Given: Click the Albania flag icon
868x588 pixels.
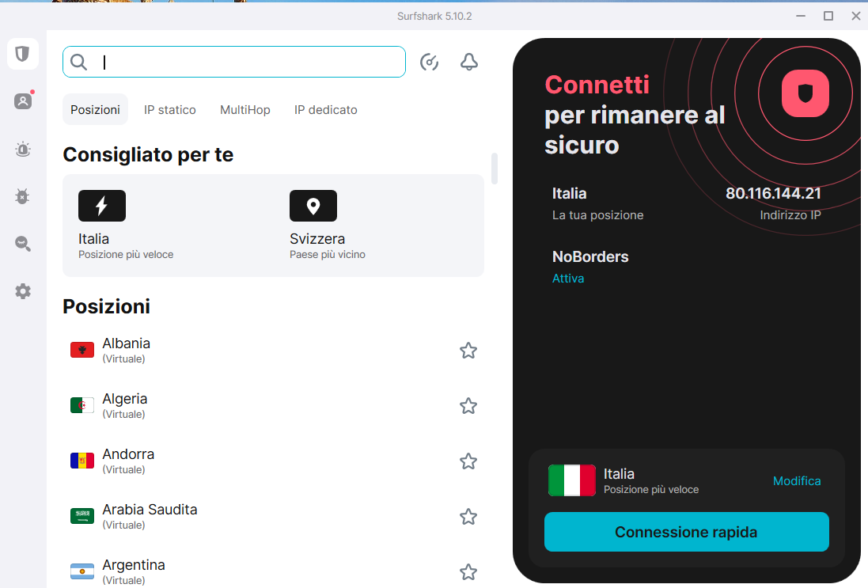Looking at the screenshot, I should pos(82,350).
